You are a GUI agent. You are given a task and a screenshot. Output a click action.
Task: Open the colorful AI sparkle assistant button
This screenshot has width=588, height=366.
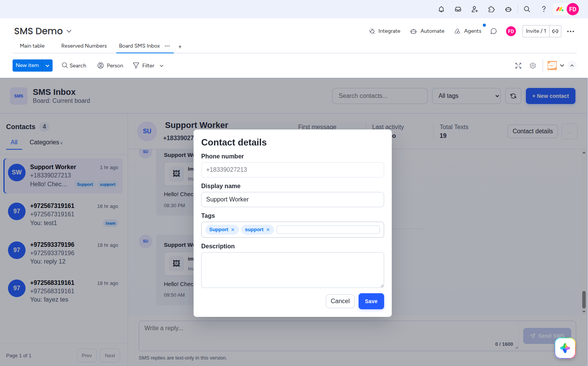tap(565, 348)
